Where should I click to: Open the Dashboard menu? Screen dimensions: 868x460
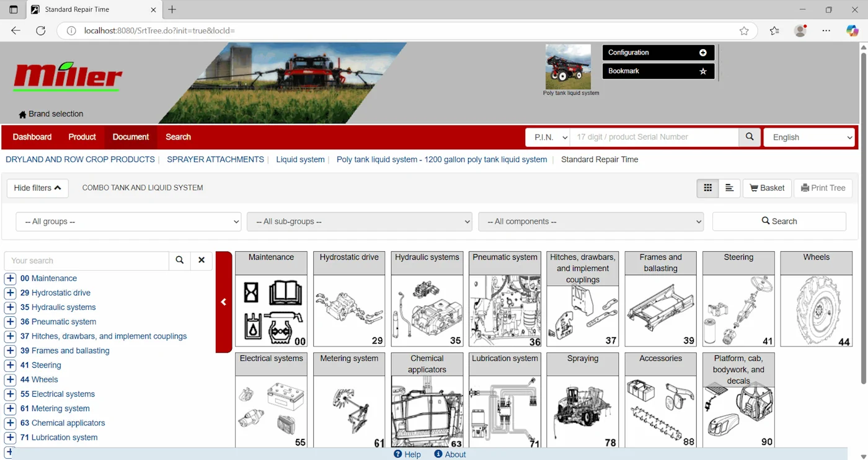point(32,137)
